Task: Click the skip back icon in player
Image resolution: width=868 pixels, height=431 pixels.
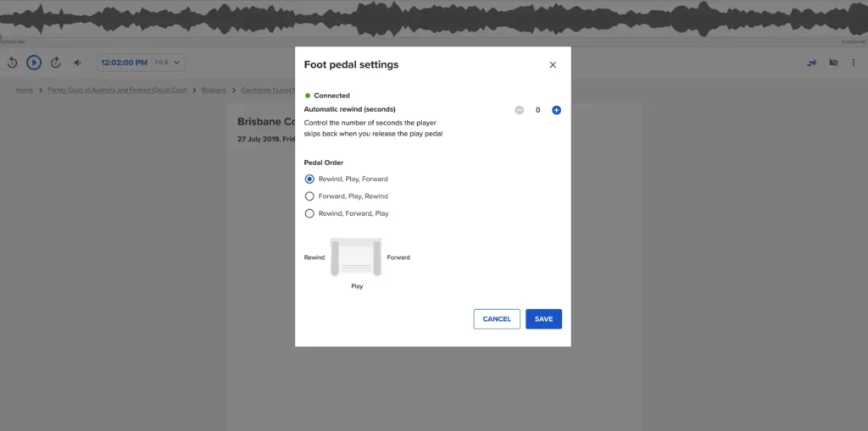Action: (12, 63)
